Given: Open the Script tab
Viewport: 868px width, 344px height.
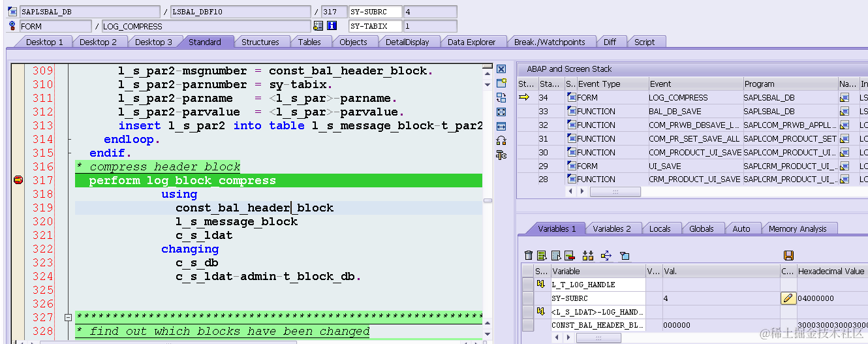Looking at the screenshot, I should [644, 42].
